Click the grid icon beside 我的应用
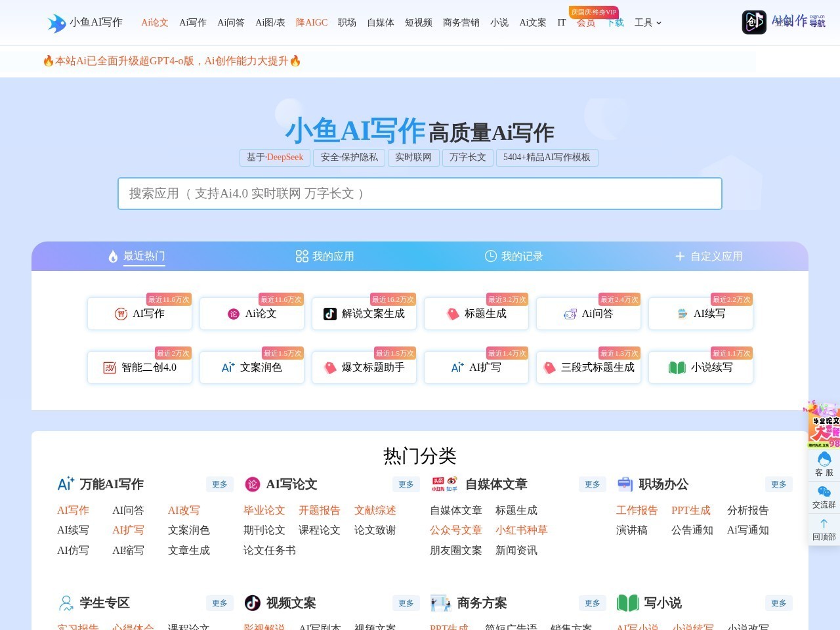The height and width of the screenshot is (630, 840). (x=302, y=257)
